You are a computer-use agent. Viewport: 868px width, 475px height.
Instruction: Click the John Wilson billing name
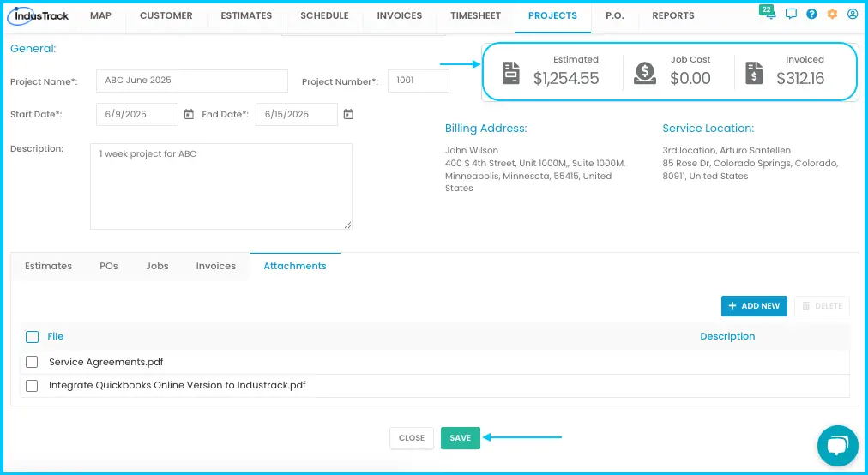(x=472, y=151)
